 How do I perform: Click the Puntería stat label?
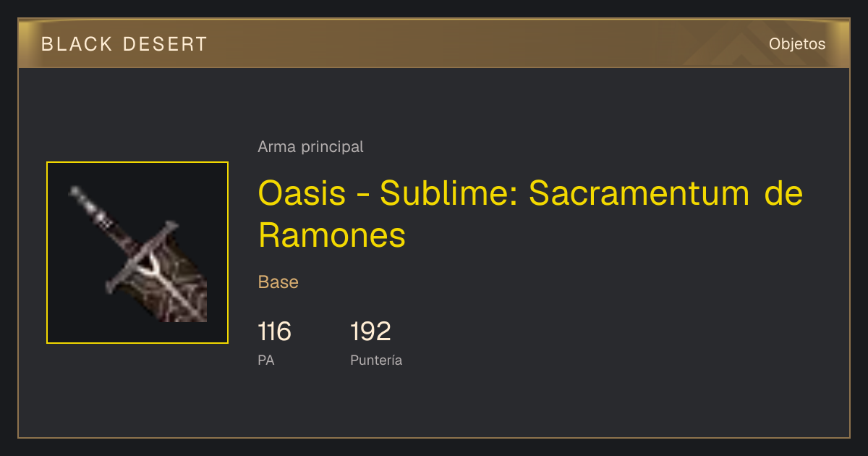coord(376,360)
